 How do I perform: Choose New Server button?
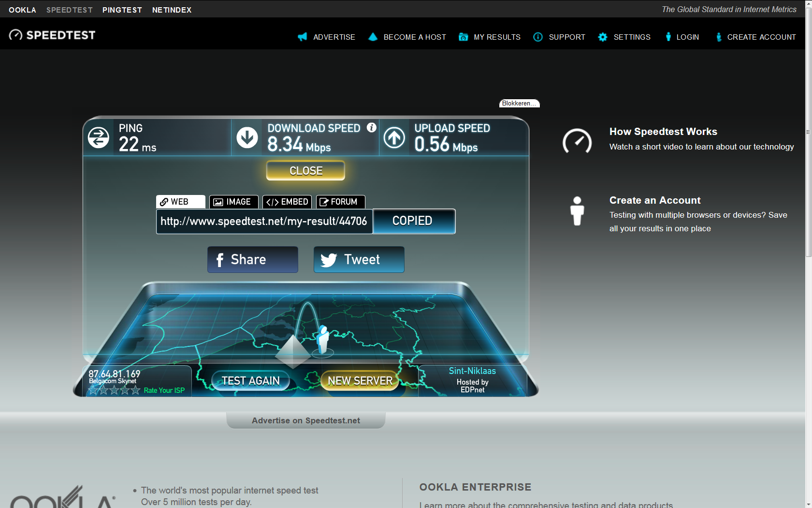tap(360, 381)
